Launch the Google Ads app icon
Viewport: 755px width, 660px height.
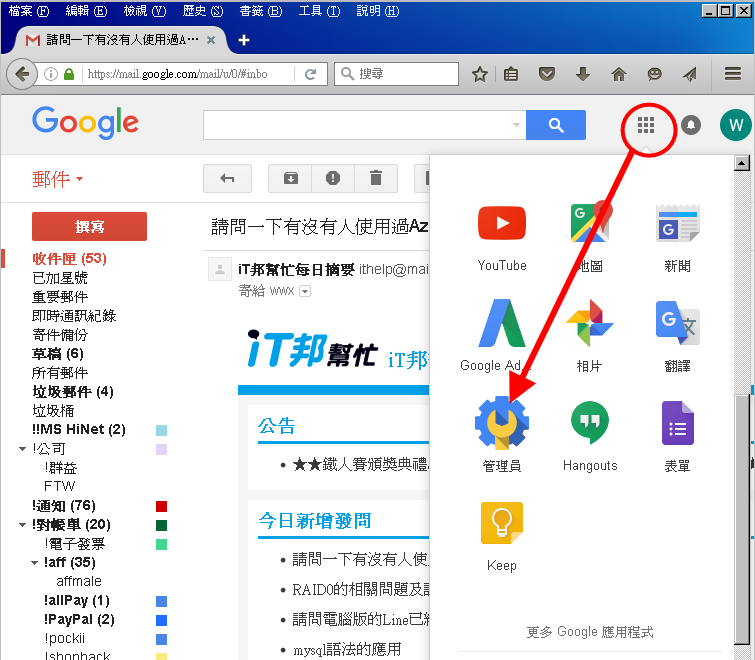click(x=502, y=323)
